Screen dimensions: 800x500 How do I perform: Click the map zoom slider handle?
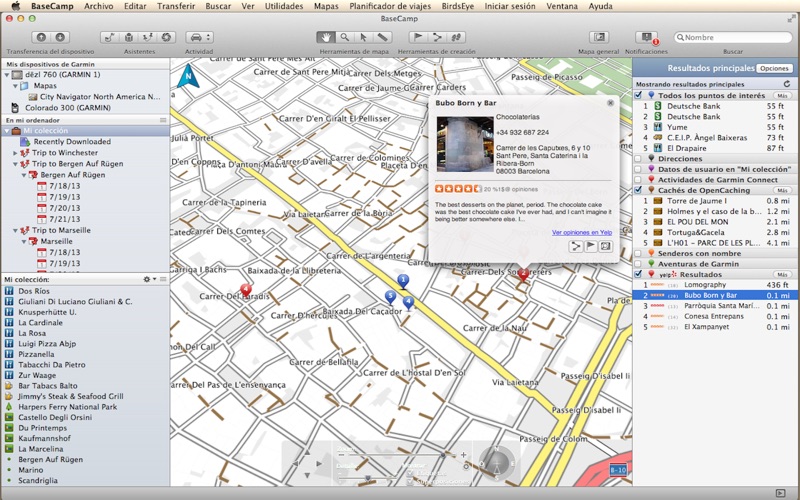tap(443, 455)
